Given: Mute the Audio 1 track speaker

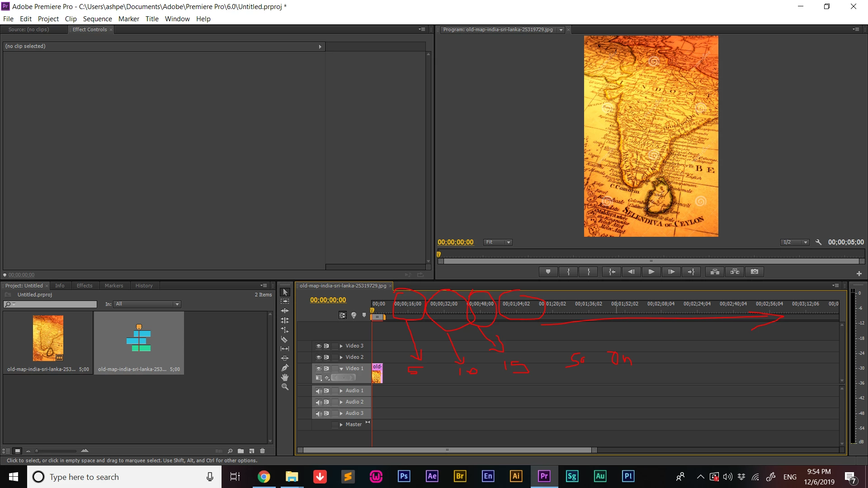Looking at the screenshot, I should tap(318, 391).
